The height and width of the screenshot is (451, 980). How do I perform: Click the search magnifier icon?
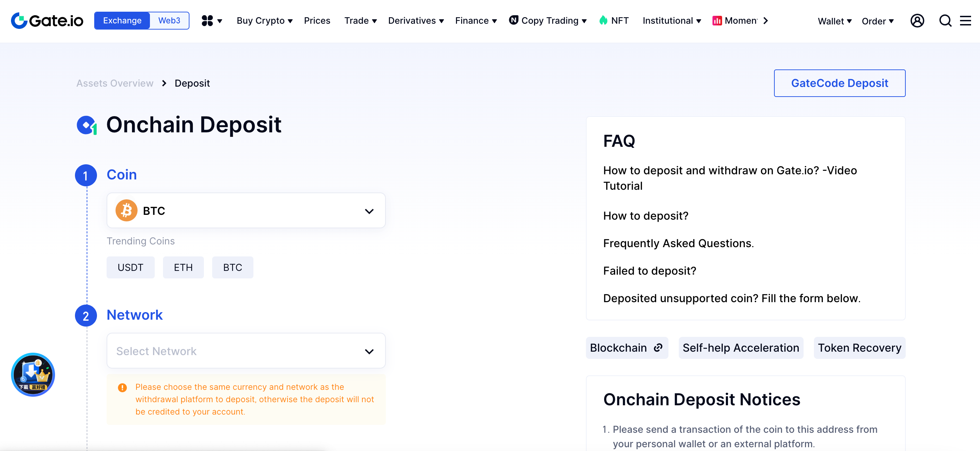(x=945, y=21)
